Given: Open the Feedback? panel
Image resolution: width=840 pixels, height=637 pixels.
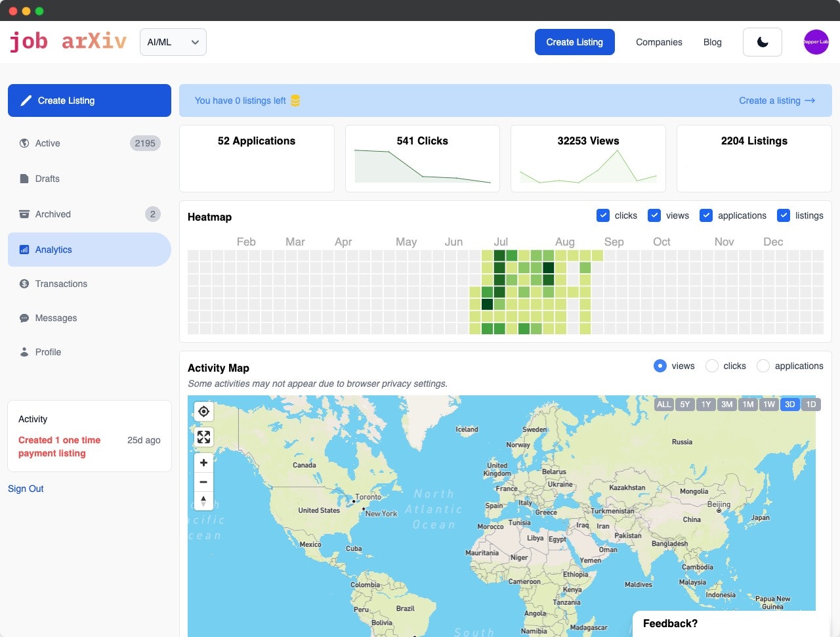Looking at the screenshot, I should pos(732,624).
